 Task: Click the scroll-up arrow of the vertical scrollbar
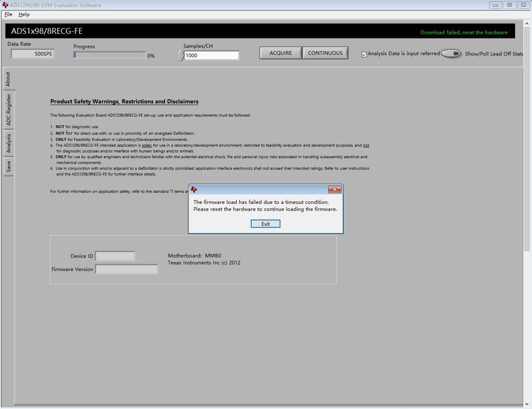click(527, 22)
